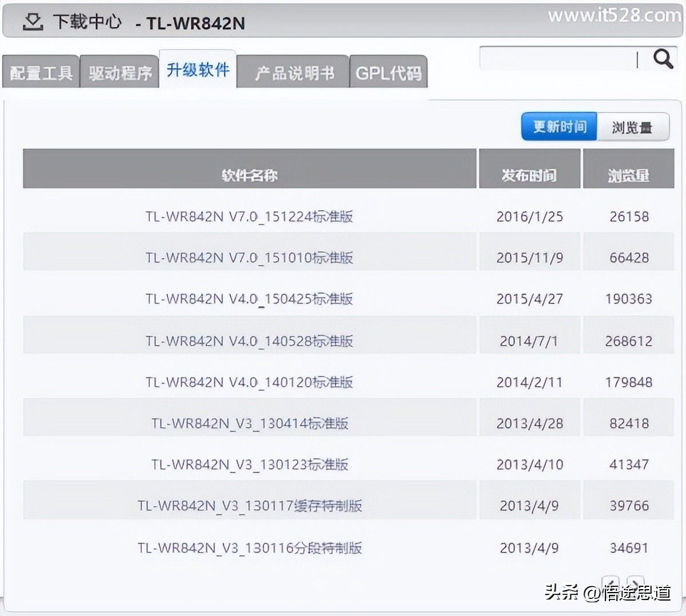Click release date 2014/7/1

point(529,341)
